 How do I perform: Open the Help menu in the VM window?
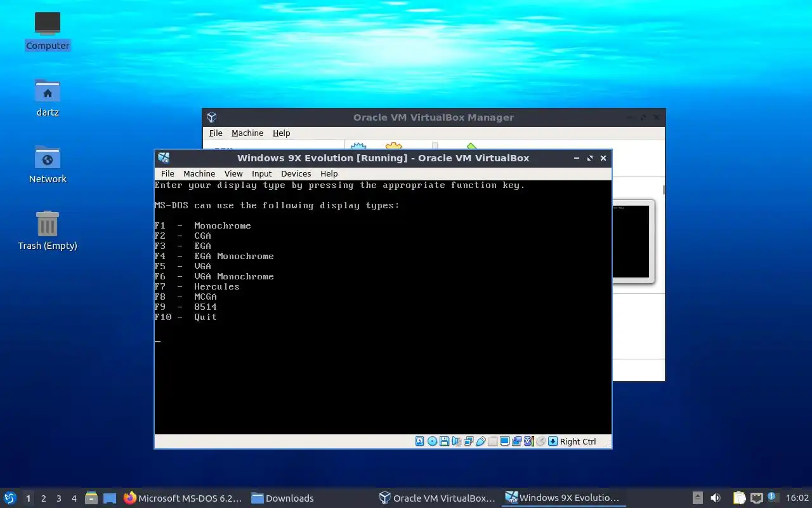329,173
